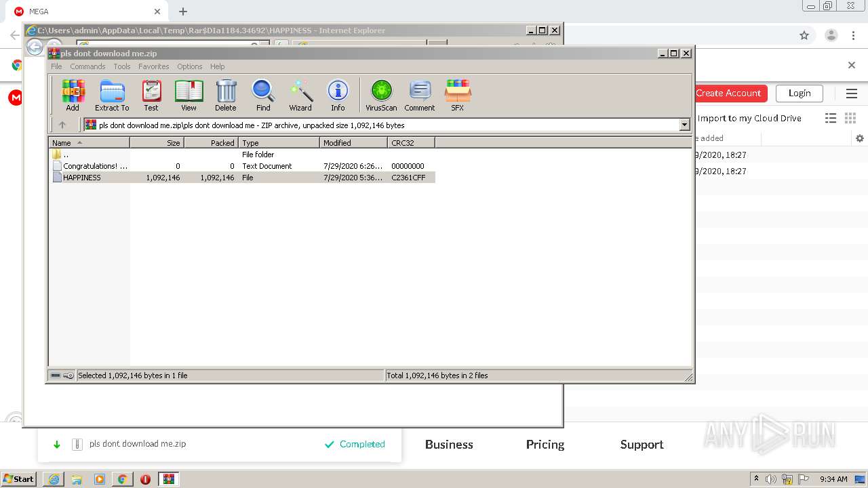This screenshot has height=488, width=868.
Task: Click the Support link
Action: coord(642,445)
